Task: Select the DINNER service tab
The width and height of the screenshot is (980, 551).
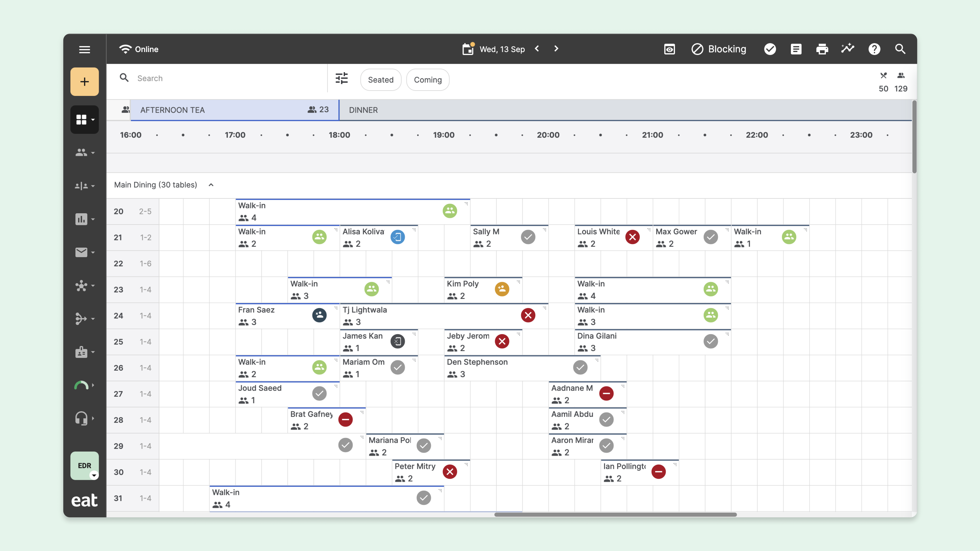Action: click(x=363, y=110)
